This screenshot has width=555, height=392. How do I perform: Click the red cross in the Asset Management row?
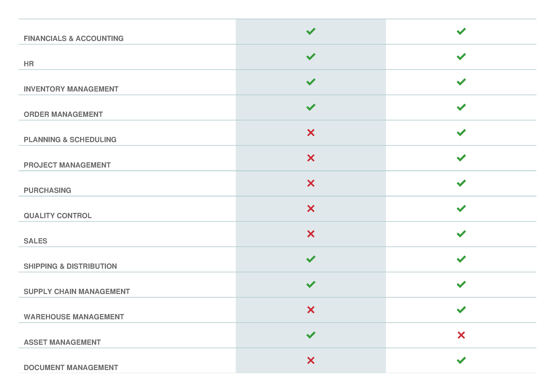coord(461,335)
